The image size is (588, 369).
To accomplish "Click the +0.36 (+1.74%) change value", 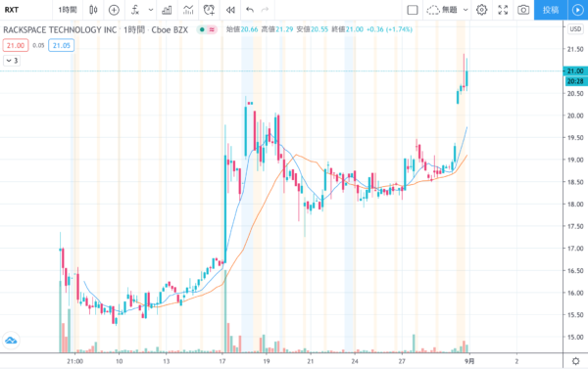I will pos(389,29).
